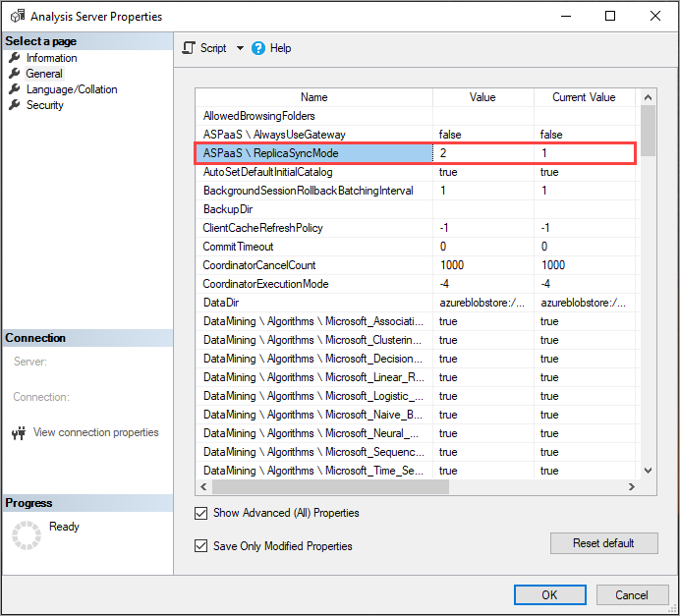Switch to the Security page
This screenshot has height=616, width=680.
tap(45, 105)
